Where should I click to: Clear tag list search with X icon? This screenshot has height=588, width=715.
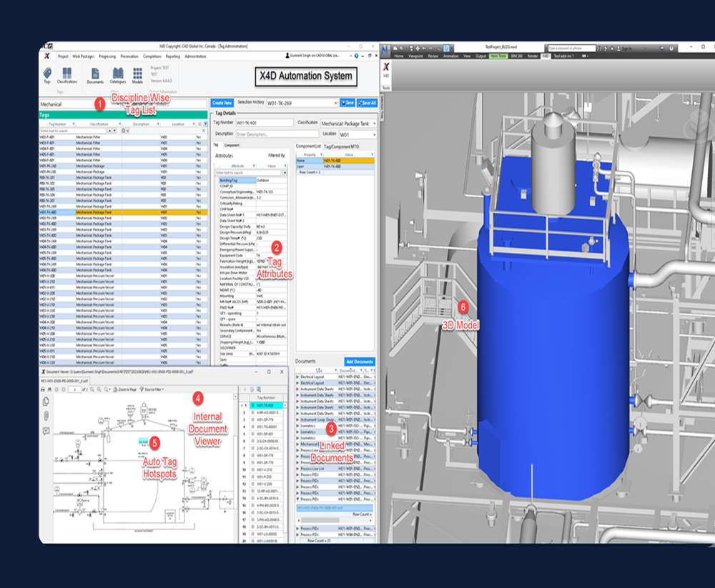(x=203, y=131)
